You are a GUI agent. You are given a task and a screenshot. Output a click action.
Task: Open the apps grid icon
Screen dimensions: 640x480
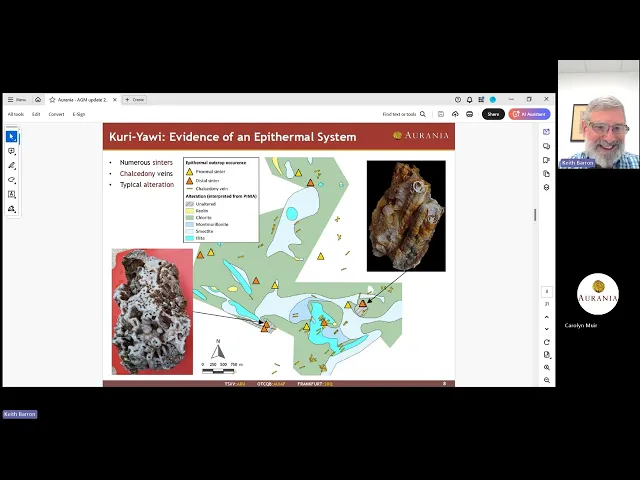click(x=481, y=100)
